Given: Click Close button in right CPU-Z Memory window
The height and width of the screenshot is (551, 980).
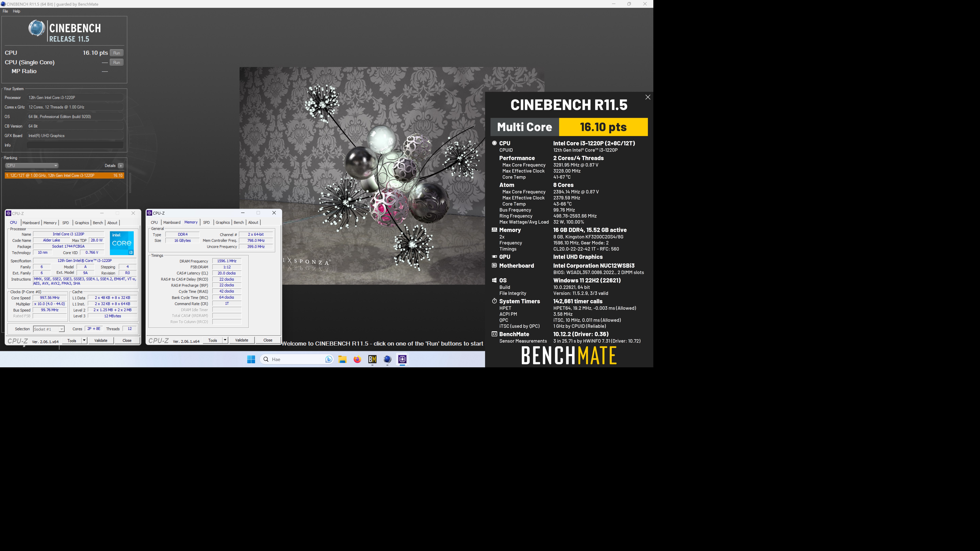Looking at the screenshot, I should pyautogui.click(x=268, y=340).
